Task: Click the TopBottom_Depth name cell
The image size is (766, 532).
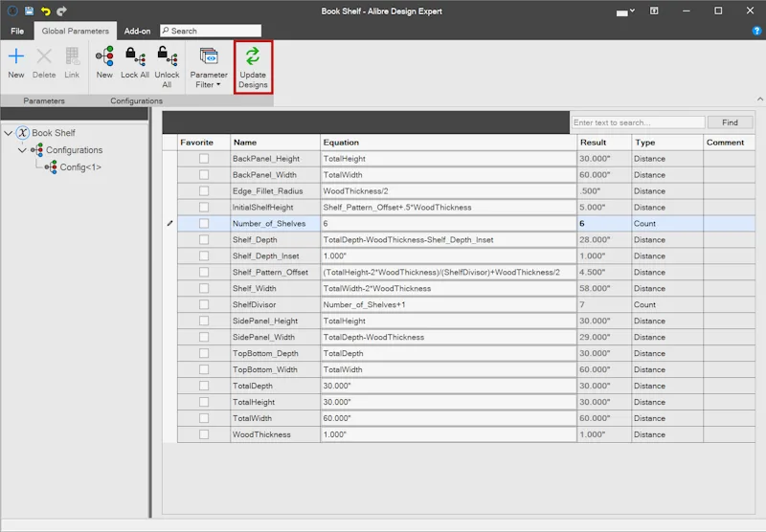Action: 275,353
